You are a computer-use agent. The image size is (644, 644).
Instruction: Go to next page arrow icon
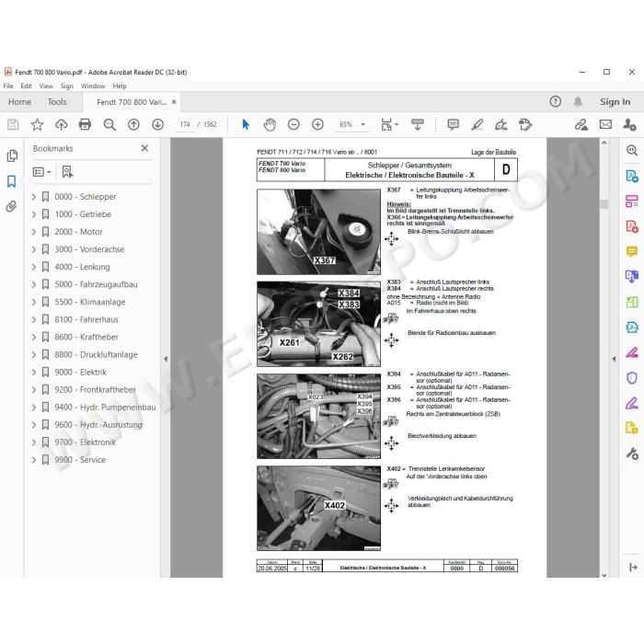click(157, 124)
